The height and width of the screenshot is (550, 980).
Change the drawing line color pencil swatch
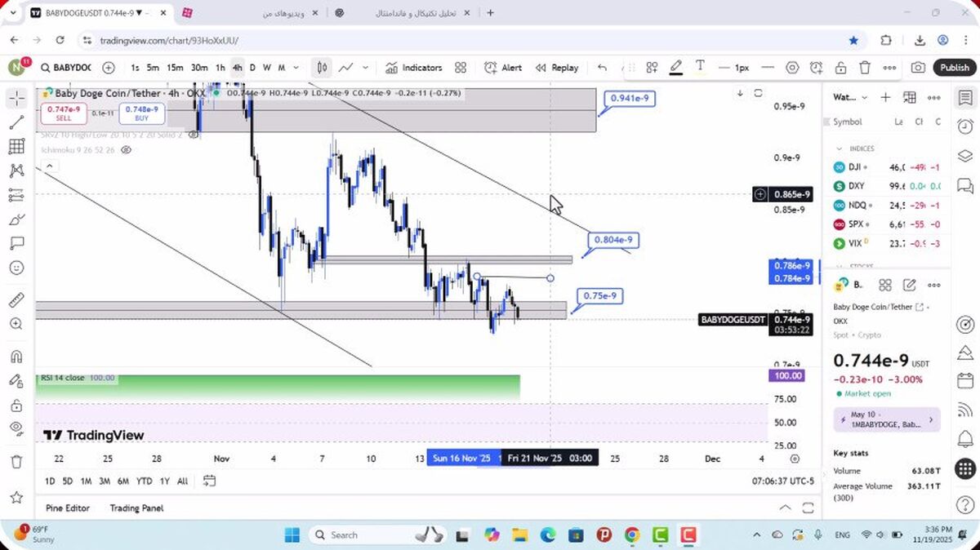pos(675,68)
